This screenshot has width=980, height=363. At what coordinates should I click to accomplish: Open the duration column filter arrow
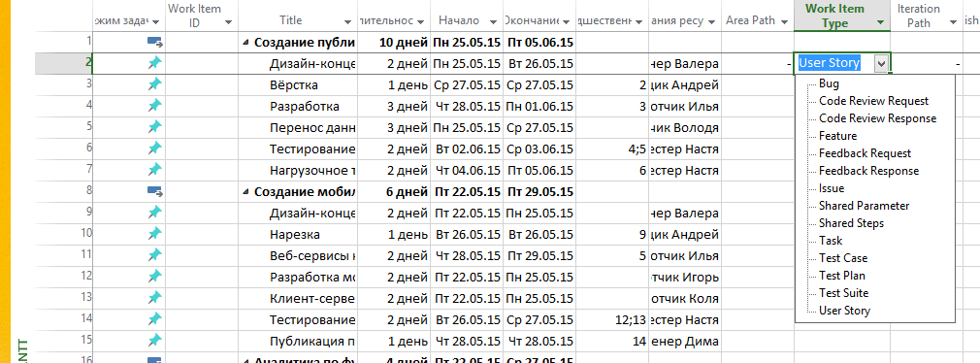[x=421, y=22]
